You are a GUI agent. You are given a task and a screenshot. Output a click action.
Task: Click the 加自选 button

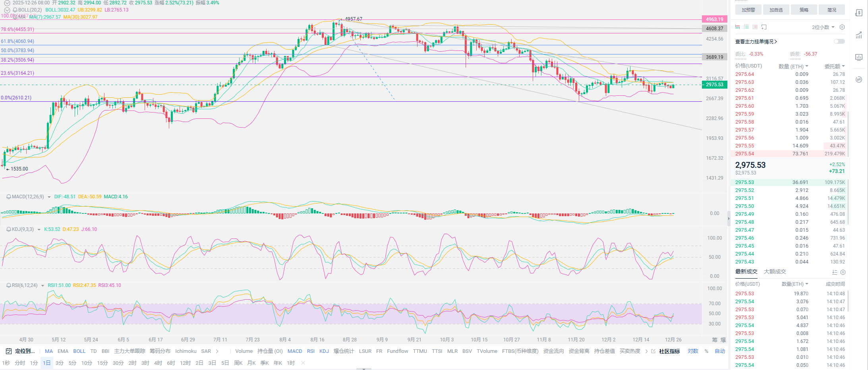point(776,10)
